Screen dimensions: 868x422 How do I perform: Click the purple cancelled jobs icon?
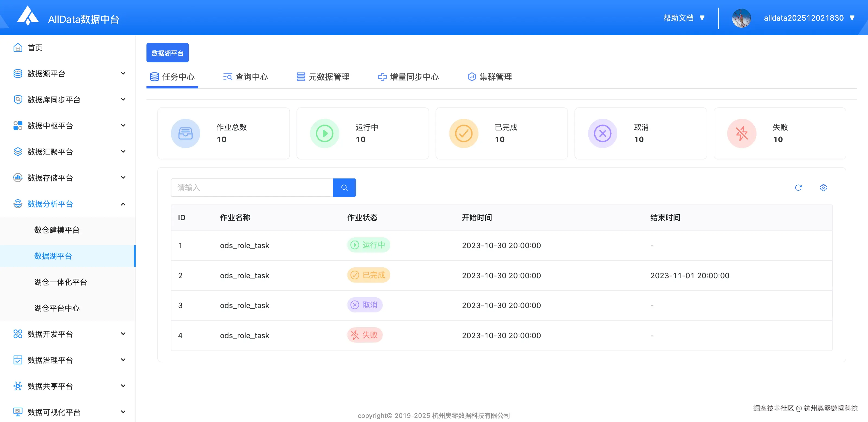(602, 133)
